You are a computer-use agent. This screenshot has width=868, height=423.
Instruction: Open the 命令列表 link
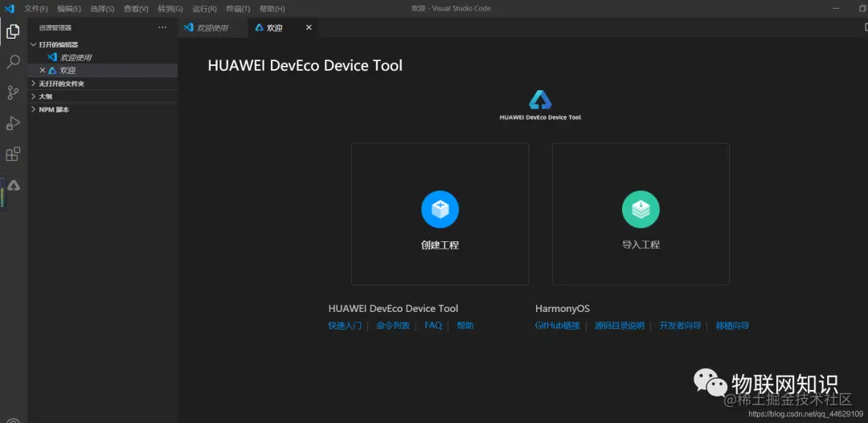tap(393, 326)
